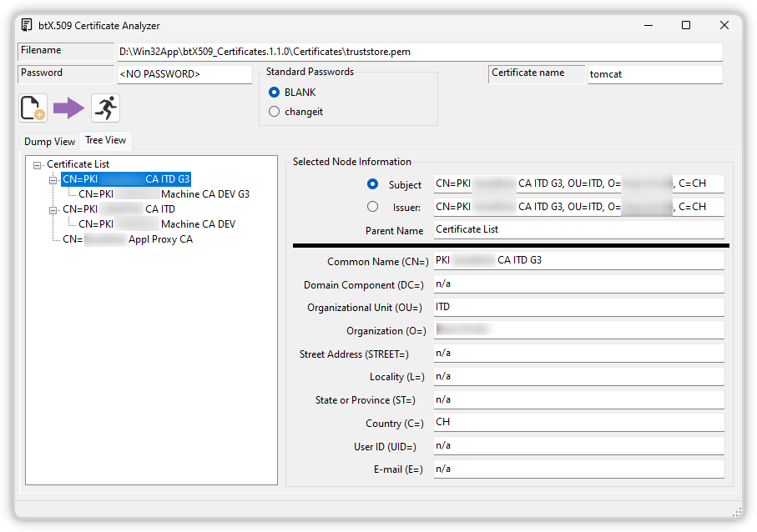Collapse the CA ITD tree node expander
Screen dimensions: 757x532
[53, 209]
